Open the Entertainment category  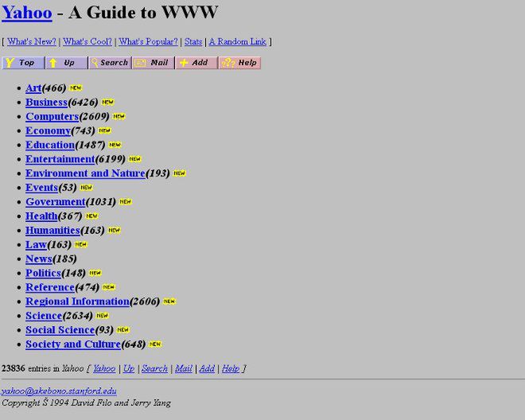[60, 159]
